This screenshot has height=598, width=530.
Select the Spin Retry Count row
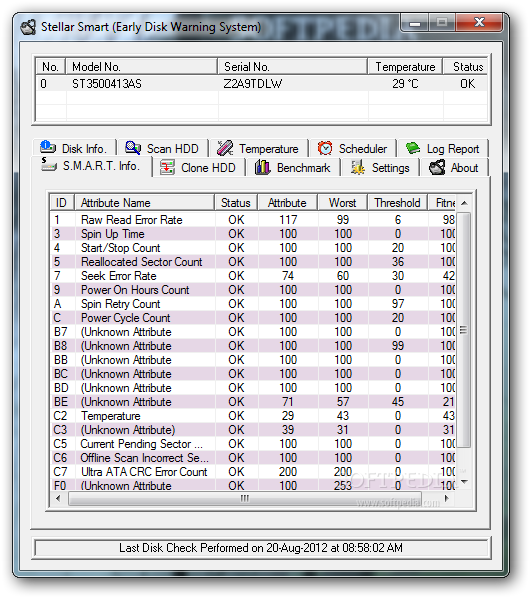point(254,304)
